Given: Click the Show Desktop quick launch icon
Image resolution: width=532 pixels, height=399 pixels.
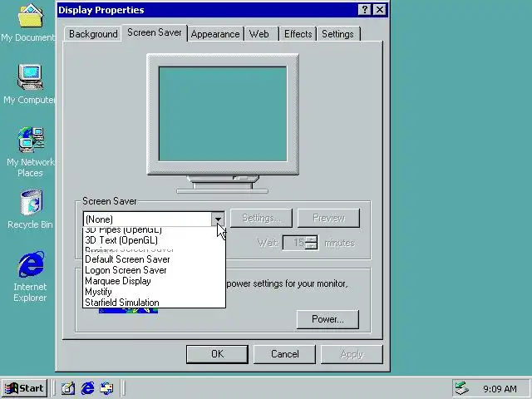Looking at the screenshot, I should 68,388.
